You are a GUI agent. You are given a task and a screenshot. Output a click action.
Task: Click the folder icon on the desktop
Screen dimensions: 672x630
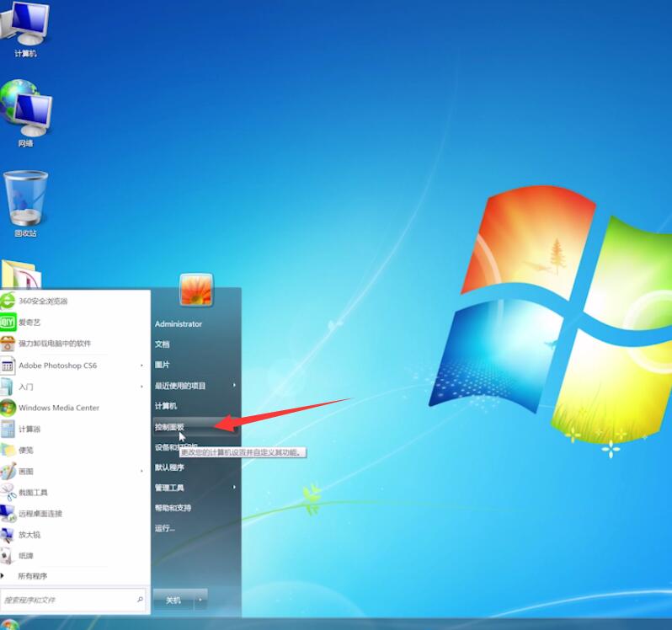pos(21,275)
